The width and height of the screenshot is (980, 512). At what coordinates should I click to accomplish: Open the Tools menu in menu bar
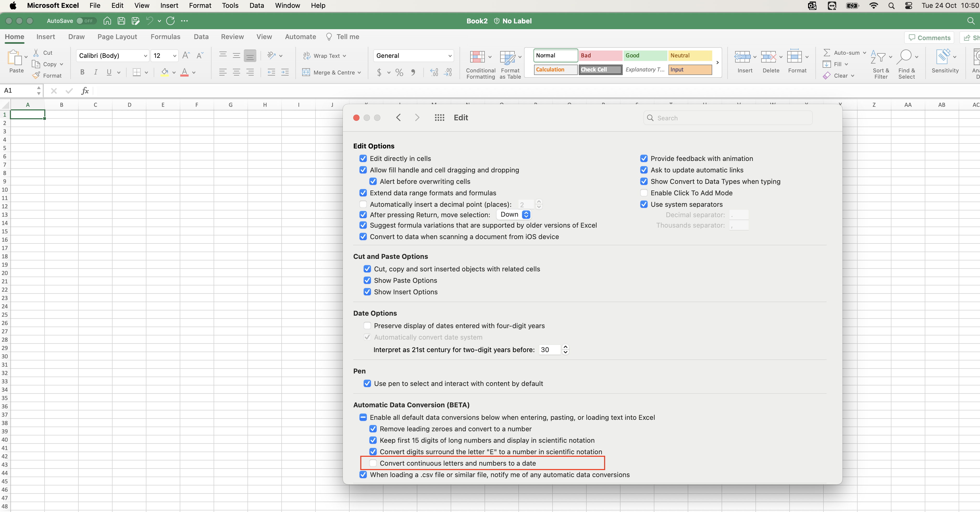click(230, 5)
